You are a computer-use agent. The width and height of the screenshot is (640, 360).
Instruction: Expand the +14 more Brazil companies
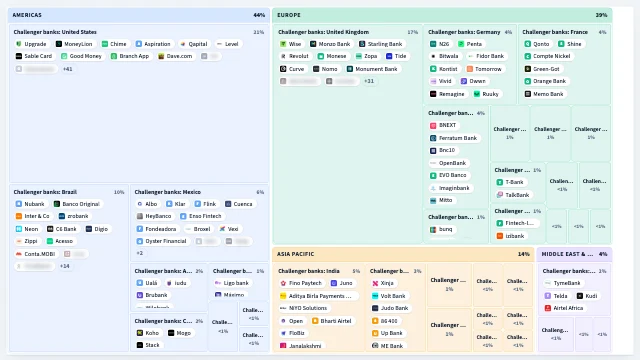pos(64,266)
